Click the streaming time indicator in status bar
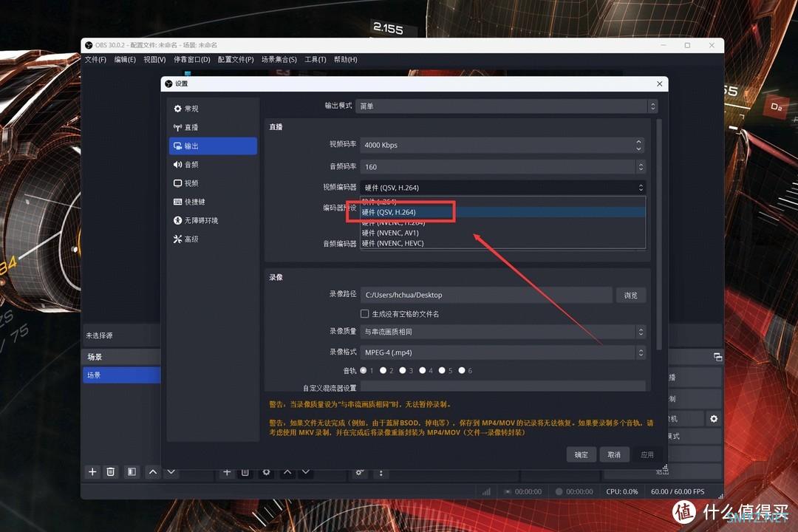 [x=523, y=492]
